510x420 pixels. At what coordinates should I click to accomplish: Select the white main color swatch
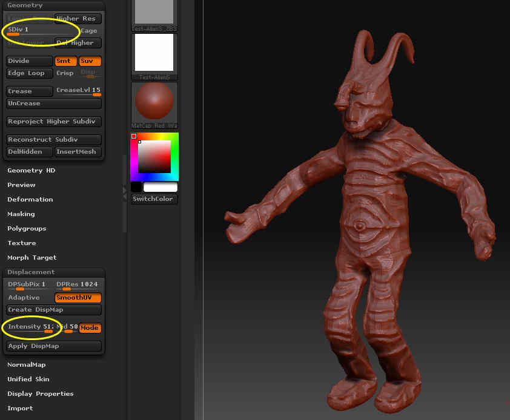[161, 187]
